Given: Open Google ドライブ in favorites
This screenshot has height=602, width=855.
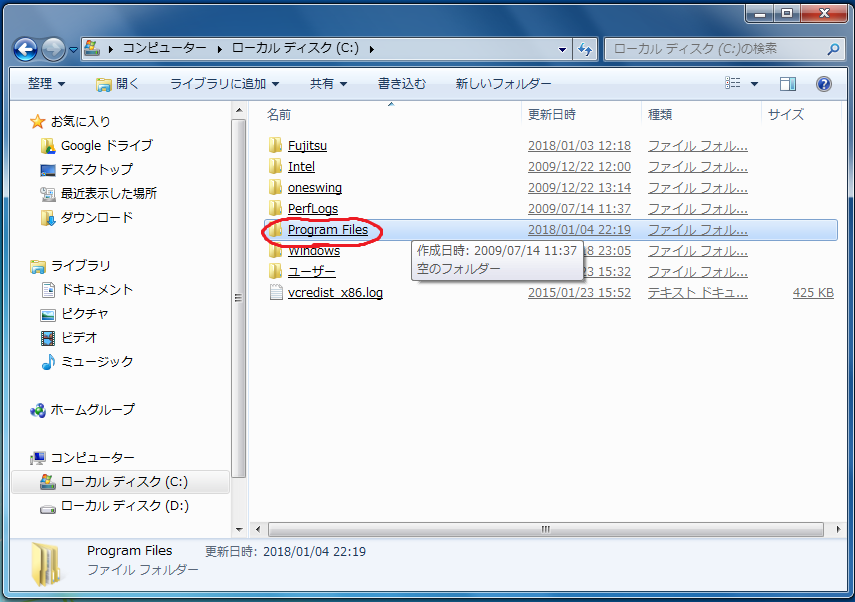Looking at the screenshot, I should pos(106,146).
